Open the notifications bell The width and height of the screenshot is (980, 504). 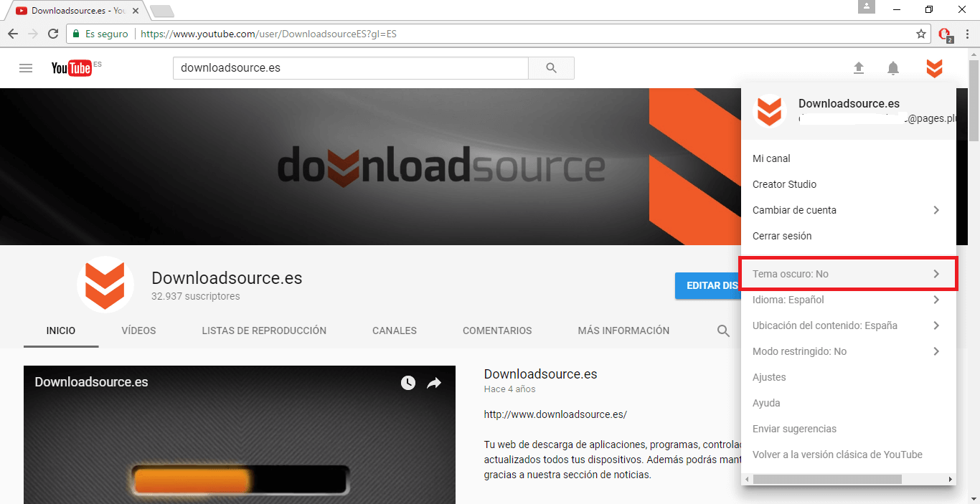pyautogui.click(x=892, y=68)
